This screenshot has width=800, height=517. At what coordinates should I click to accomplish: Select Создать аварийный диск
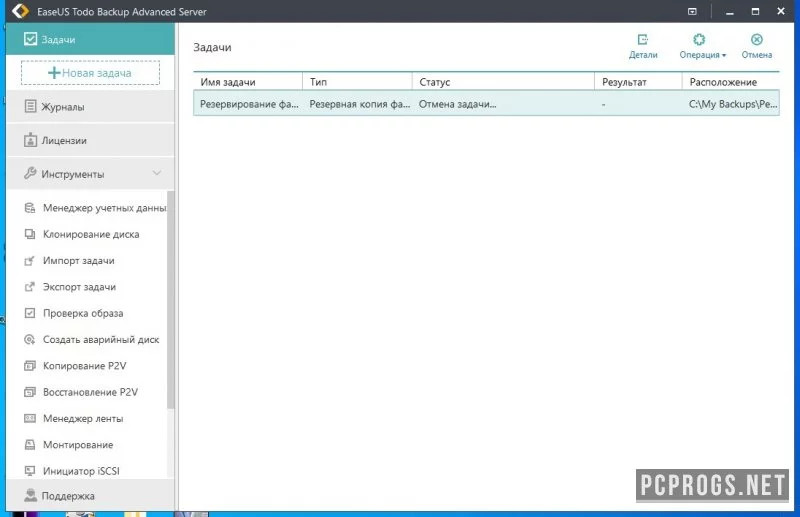point(101,339)
